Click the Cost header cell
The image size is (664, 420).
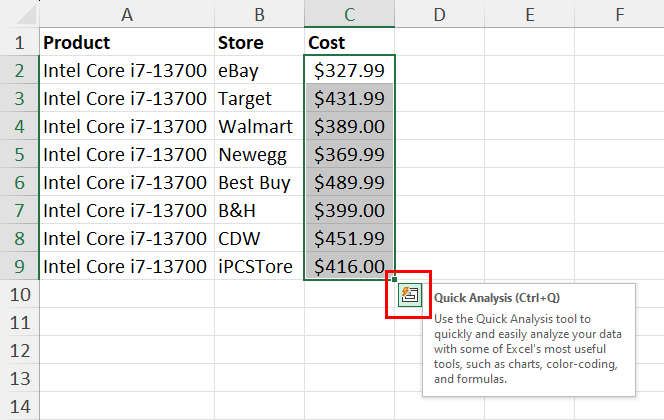coord(349,42)
